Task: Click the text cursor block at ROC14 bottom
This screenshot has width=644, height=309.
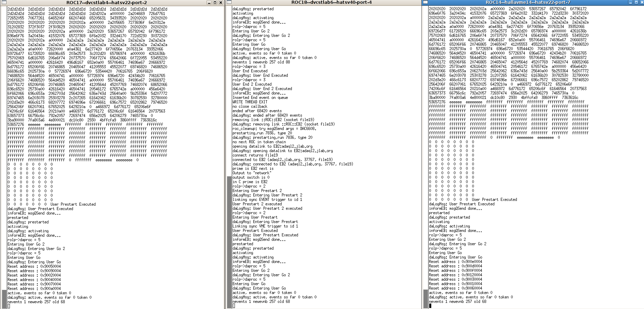Action: [430, 306]
